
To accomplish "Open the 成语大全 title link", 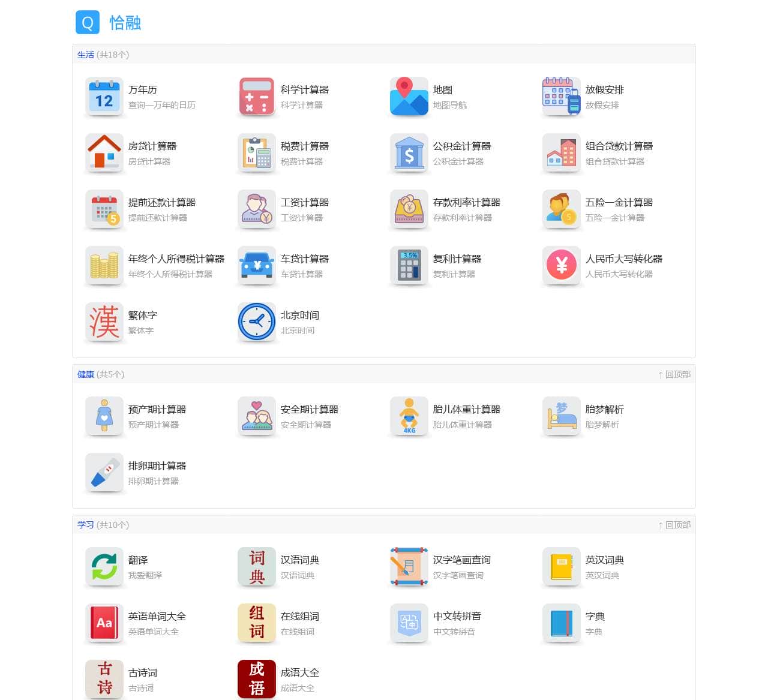I will [x=300, y=672].
